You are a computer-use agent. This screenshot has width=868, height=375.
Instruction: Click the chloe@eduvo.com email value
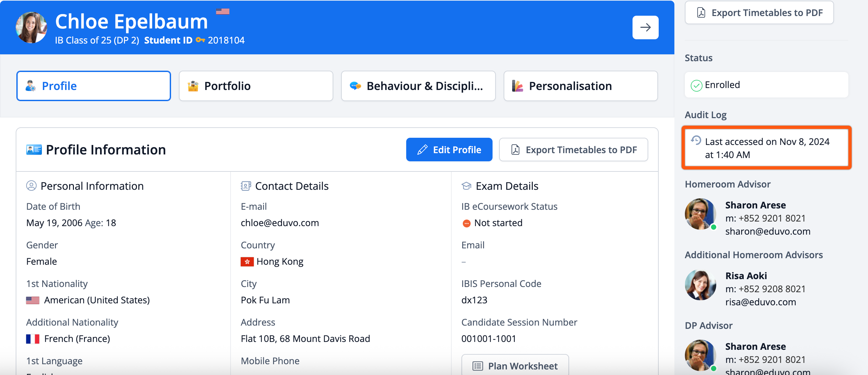coord(280,223)
